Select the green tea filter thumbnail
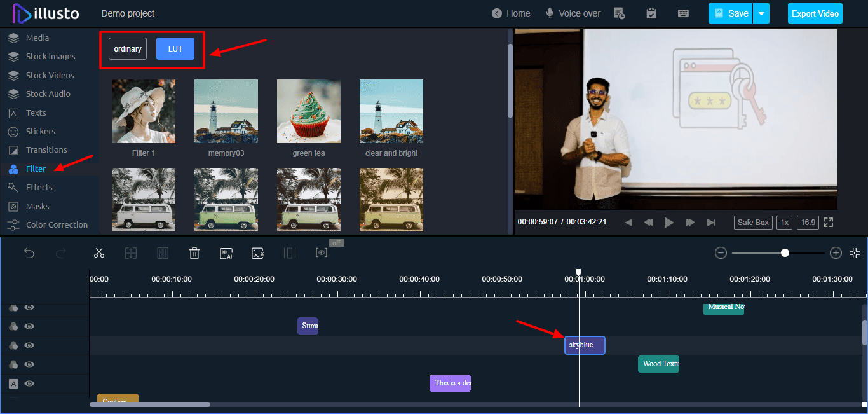The width and height of the screenshot is (868, 414). (309, 111)
